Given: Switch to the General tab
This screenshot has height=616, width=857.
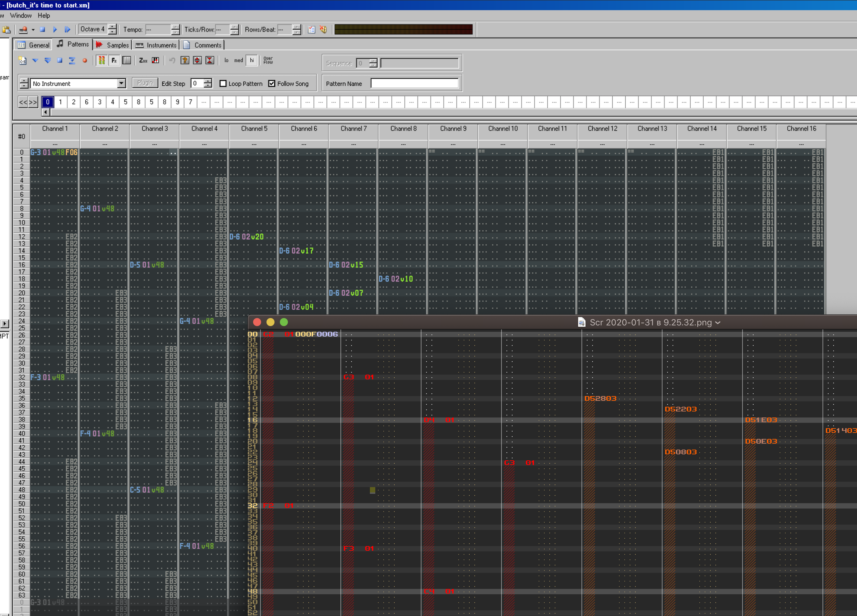Looking at the screenshot, I should click(33, 45).
